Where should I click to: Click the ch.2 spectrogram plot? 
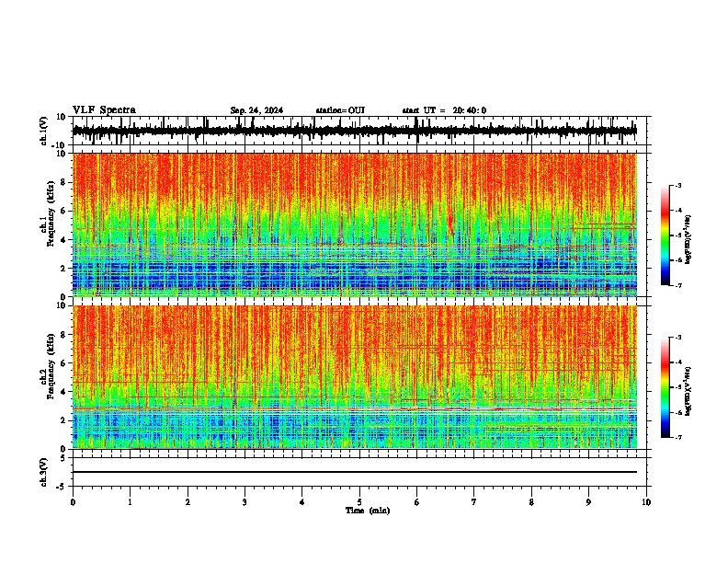pyautogui.click(x=355, y=377)
